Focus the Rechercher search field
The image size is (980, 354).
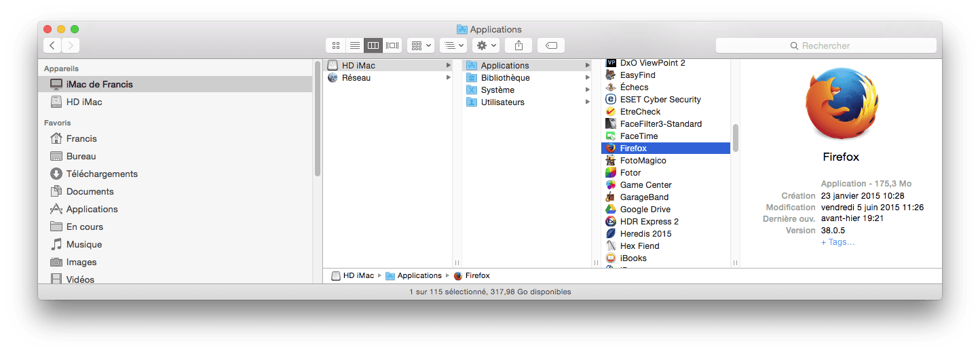[x=826, y=45]
